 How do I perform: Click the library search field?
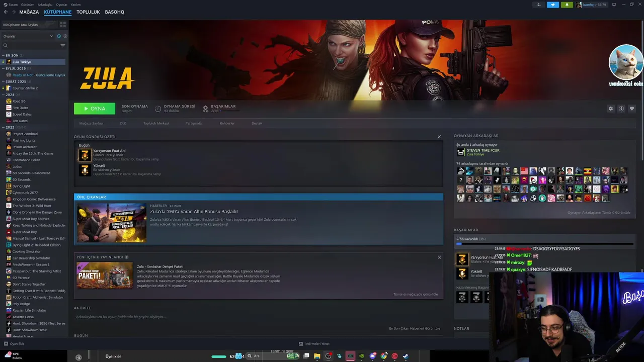coord(30,46)
